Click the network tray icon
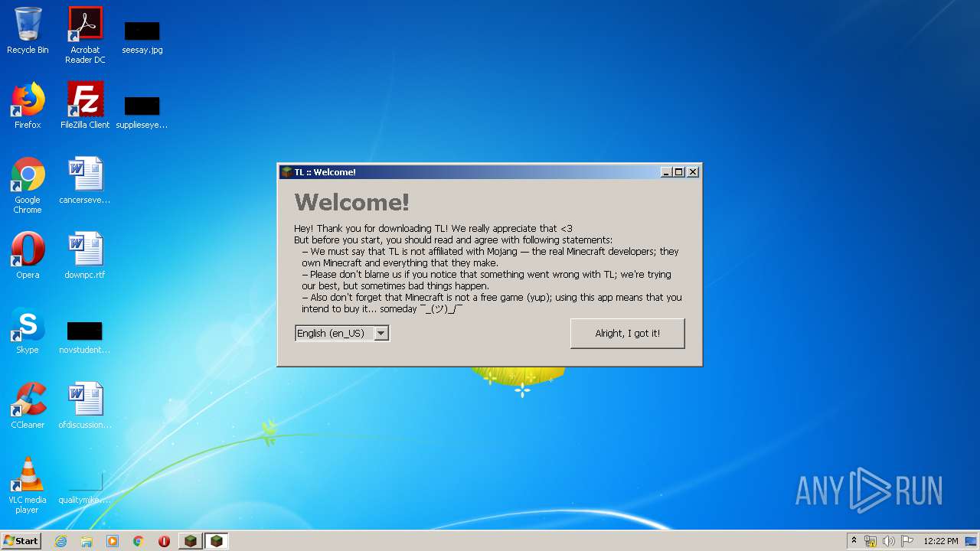Image resolution: width=980 pixels, height=551 pixels. [871, 541]
